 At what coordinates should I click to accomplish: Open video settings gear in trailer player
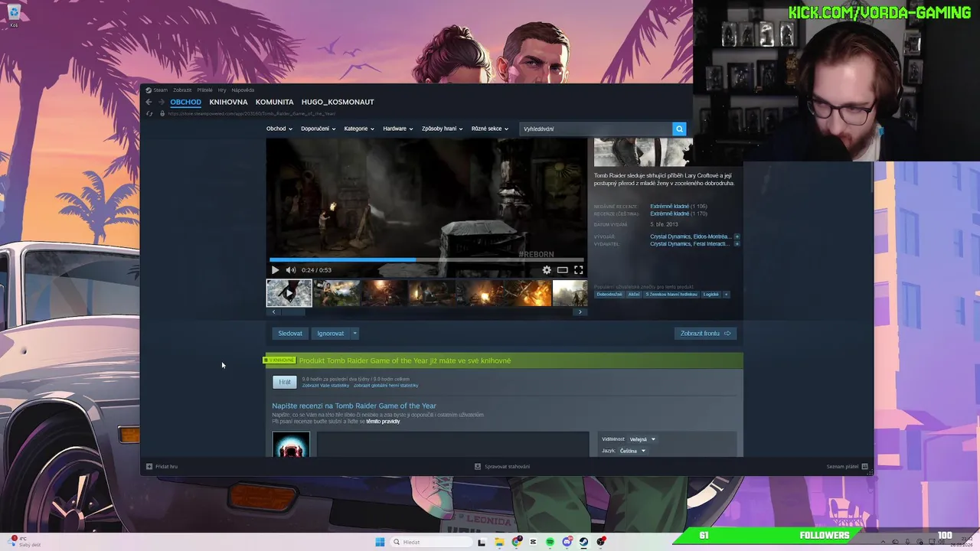click(547, 270)
